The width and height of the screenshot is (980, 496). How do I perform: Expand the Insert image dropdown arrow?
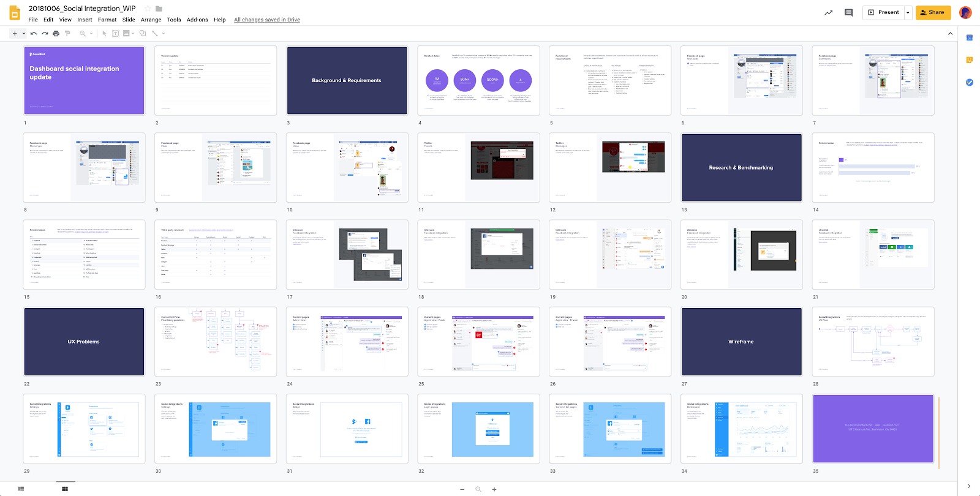point(133,34)
